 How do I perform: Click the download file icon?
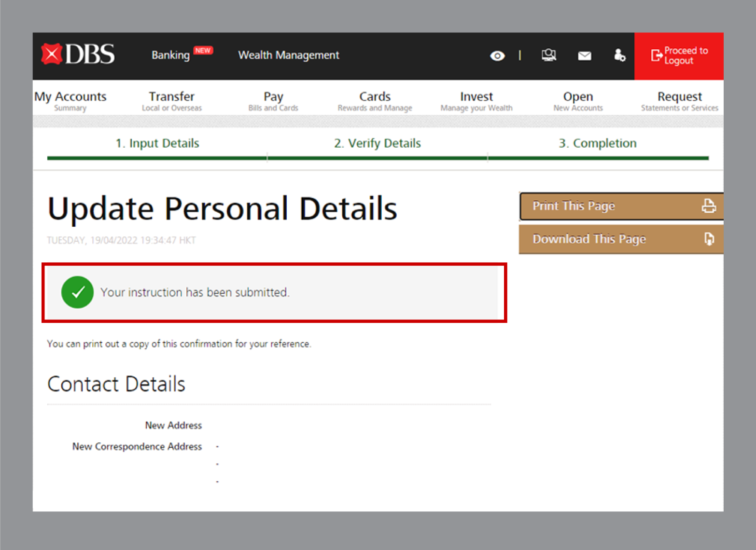click(x=708, y=239)
